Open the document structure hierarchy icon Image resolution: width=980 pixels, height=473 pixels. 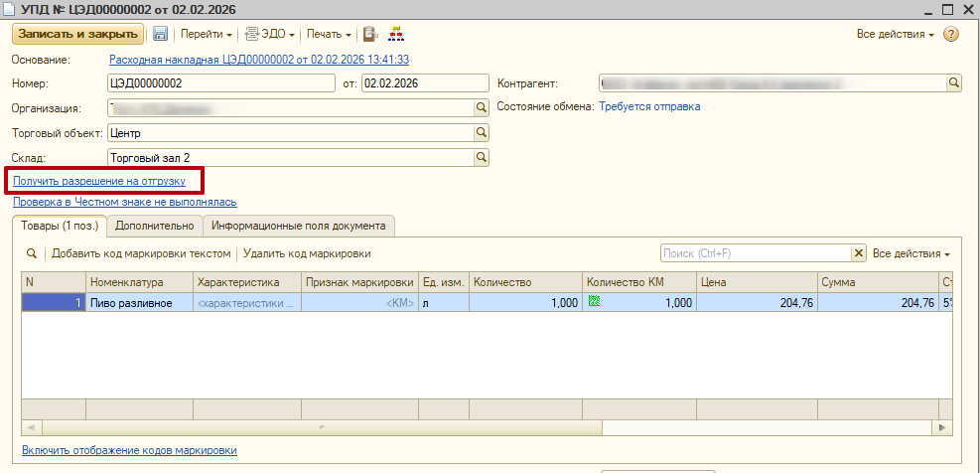point(394,34)
